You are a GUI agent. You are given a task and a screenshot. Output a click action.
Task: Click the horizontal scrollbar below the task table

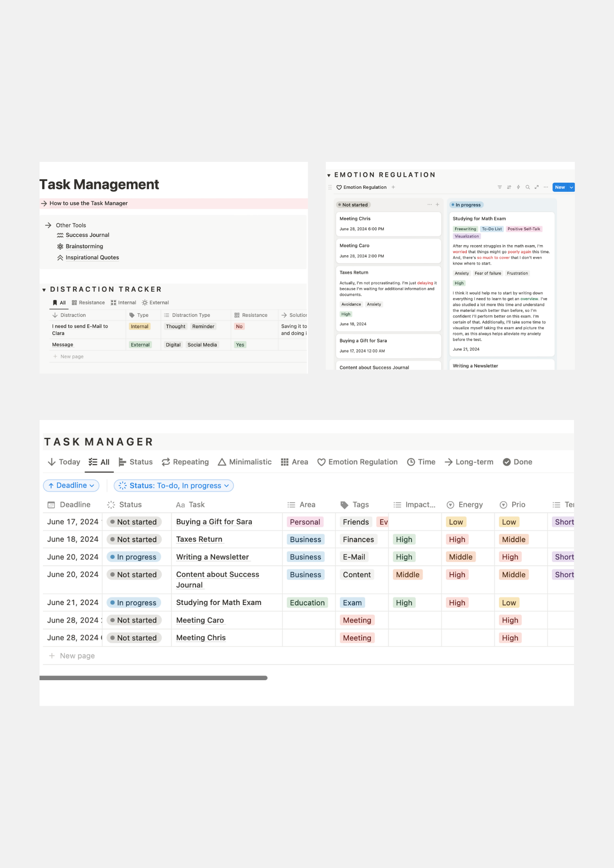(x=153, y=678)
